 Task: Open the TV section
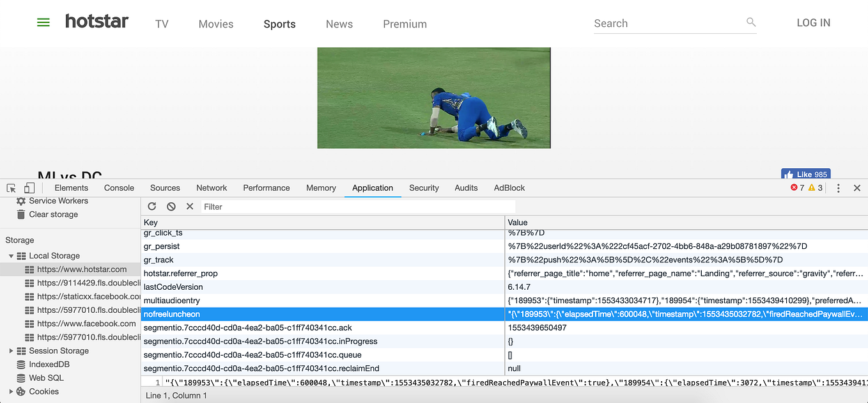(x=162, y=24)
